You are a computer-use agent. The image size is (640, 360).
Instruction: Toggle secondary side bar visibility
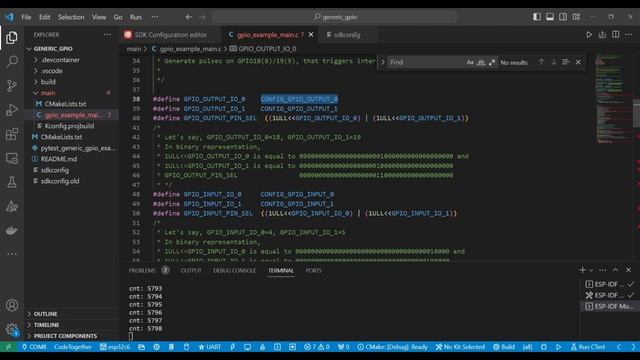tap(563, 17)
